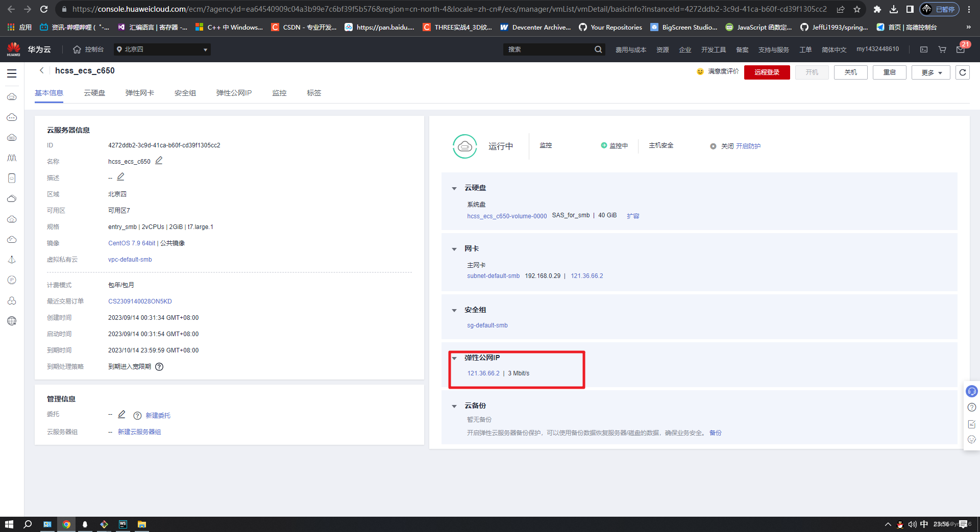
Task: Open the 更多 dropdown button
Action: (931, 72)
